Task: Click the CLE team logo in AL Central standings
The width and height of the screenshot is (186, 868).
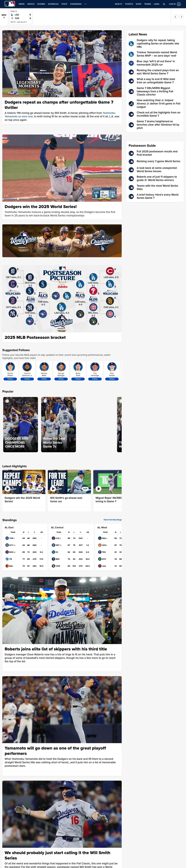Action: click(53, 538)
